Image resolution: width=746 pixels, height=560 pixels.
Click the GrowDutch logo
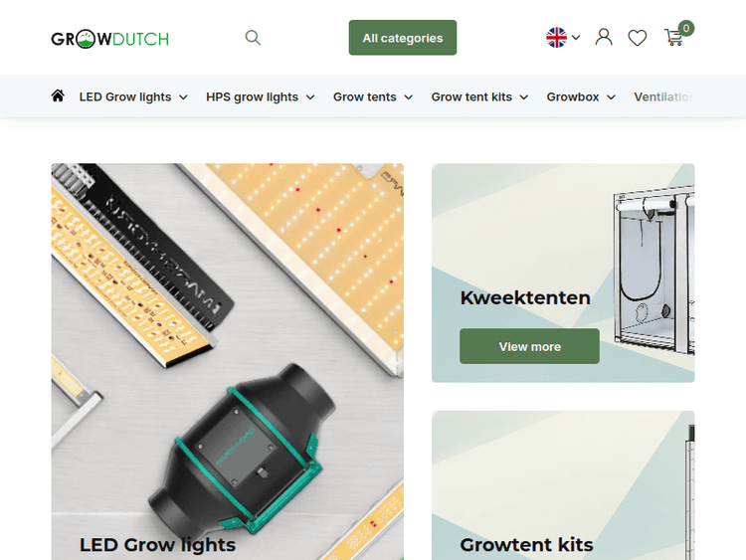(x=109, y=39)
